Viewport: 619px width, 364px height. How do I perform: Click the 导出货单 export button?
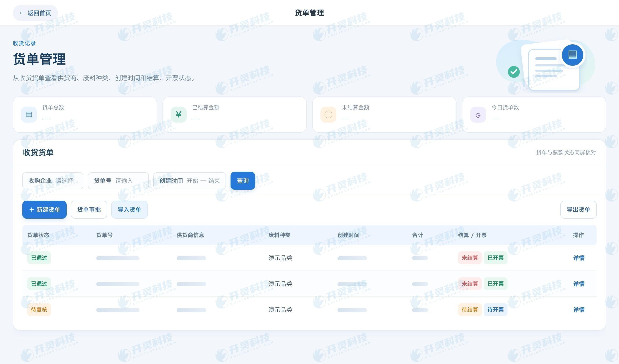pos(578,210)
